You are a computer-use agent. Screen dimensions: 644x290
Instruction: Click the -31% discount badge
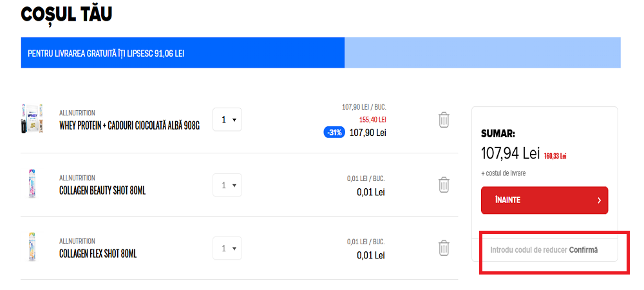(x=334, y=132)
